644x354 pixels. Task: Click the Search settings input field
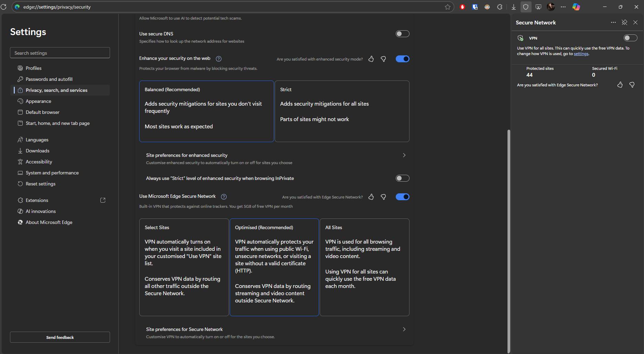point(60,53)
